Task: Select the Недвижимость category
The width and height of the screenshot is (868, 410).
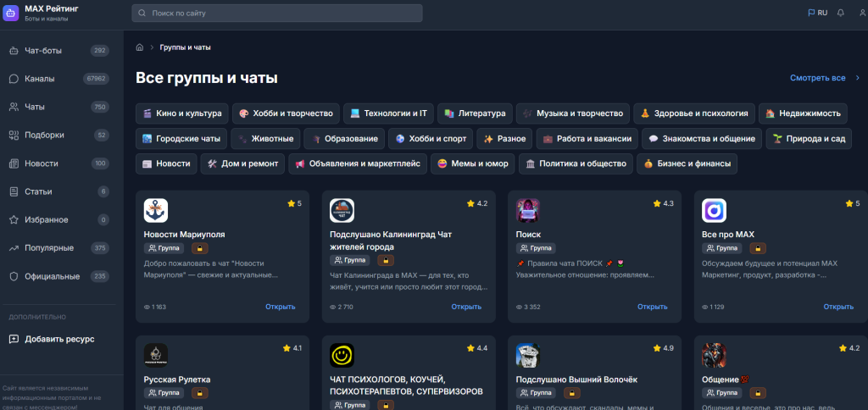Action: point(803,114)
